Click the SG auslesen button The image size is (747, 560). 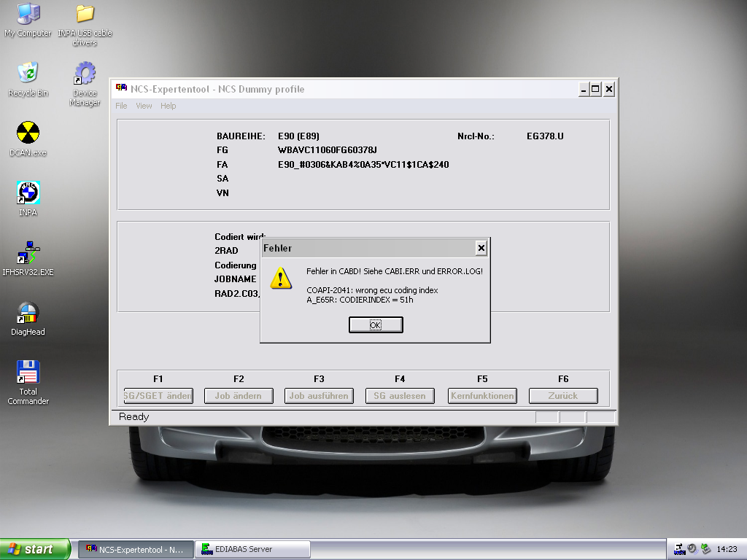(x=400, y=396)
